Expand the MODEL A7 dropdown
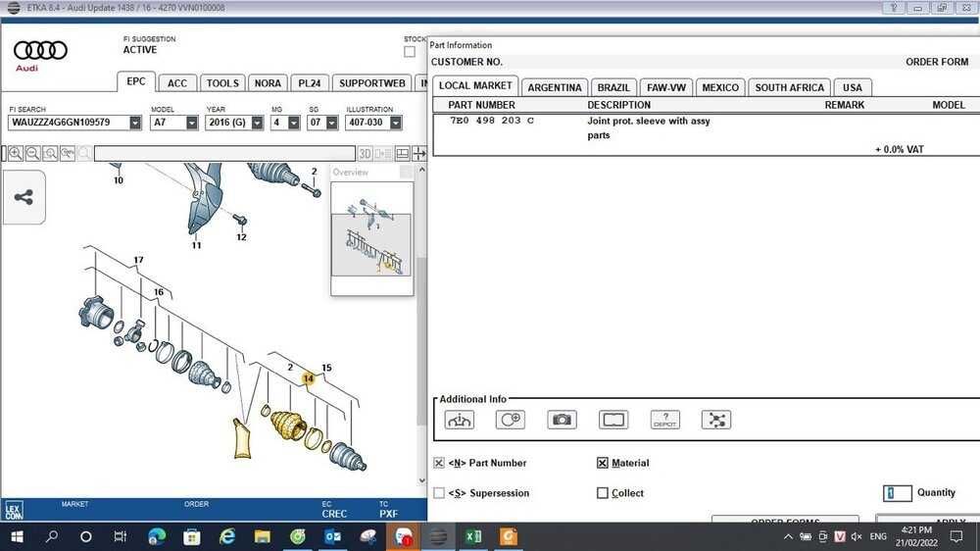The height and width of the screenshot is (551, 980). 191,123
